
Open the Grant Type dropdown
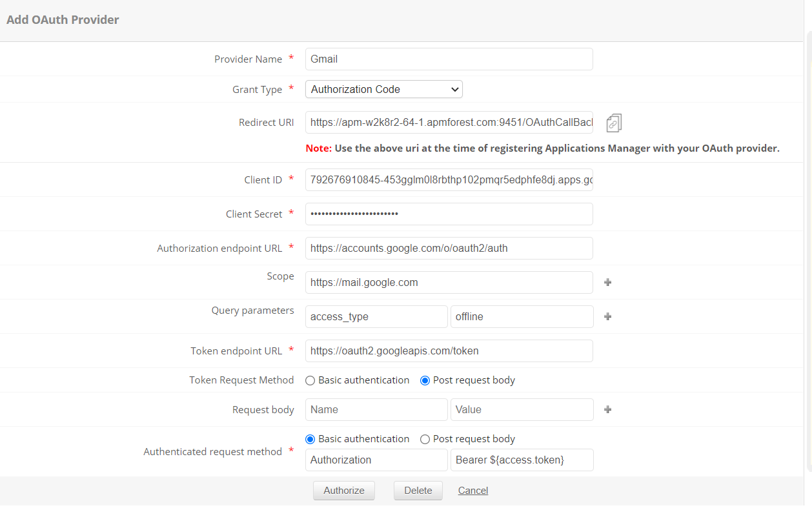pyautogui.click(x=383, y=89)
